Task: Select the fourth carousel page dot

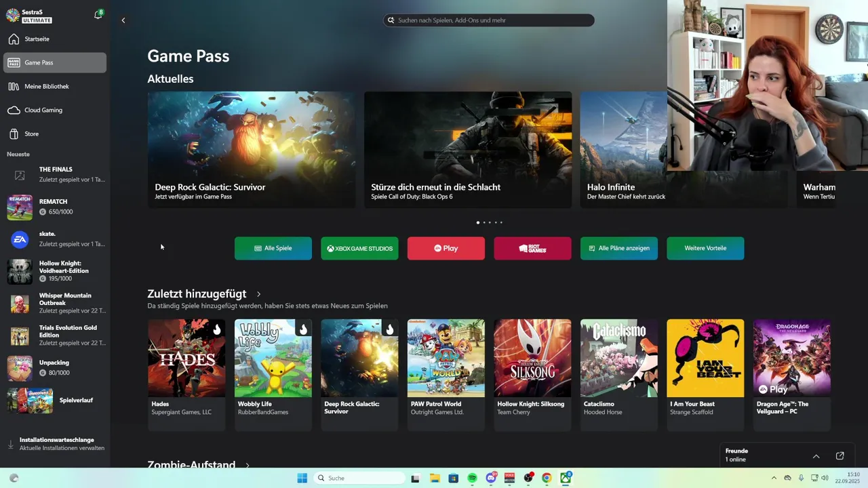Action: click(495, 222)
